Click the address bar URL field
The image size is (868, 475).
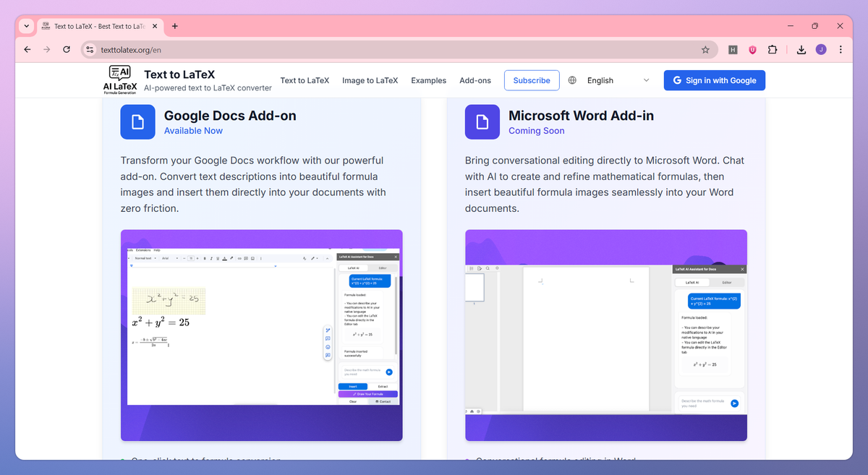coord(398,50)
